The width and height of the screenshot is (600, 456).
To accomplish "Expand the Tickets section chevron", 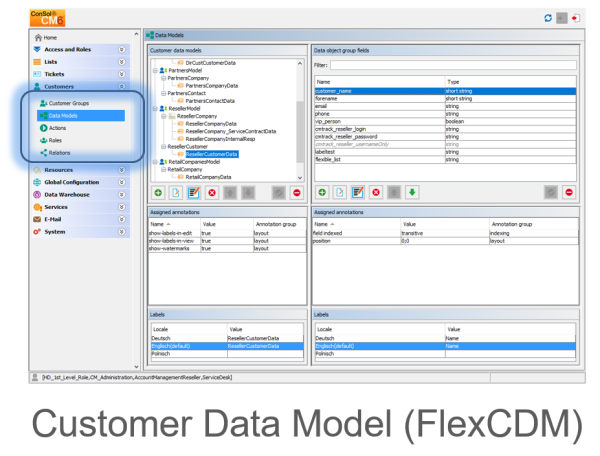I will coord(121,74).
